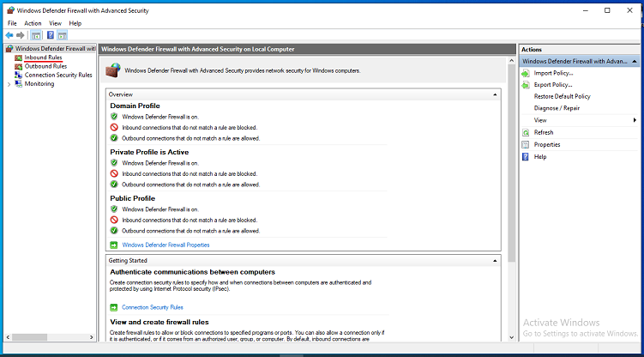The width and height of the screenshot is (644, 357).
Task: Click the firewall brick-and-globe icon in header
Action: 113,70
